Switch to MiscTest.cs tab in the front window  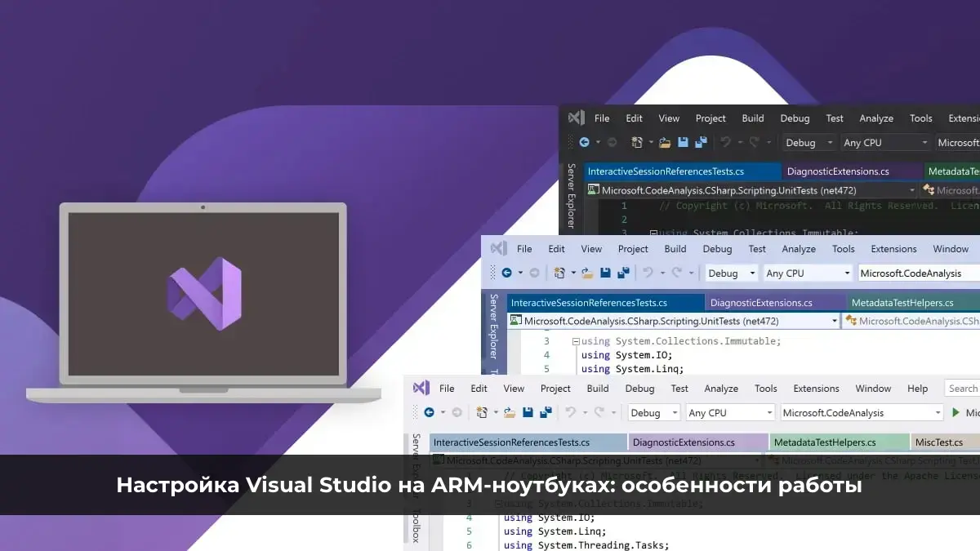click(x=938, y=442)
